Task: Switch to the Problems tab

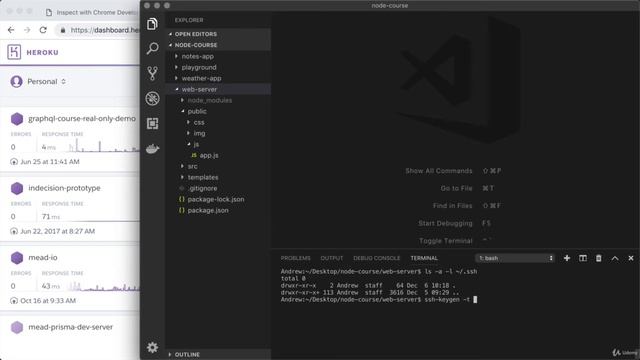Action: pos(296,258)
